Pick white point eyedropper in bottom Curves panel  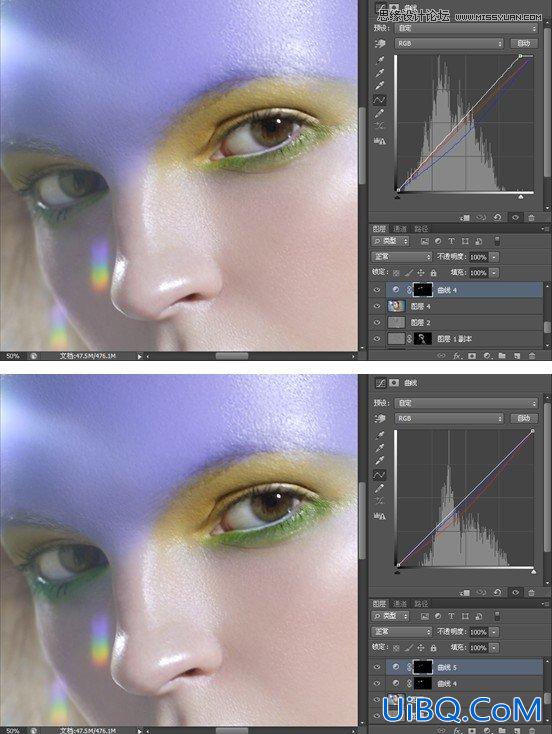click(x=380, y=461)
